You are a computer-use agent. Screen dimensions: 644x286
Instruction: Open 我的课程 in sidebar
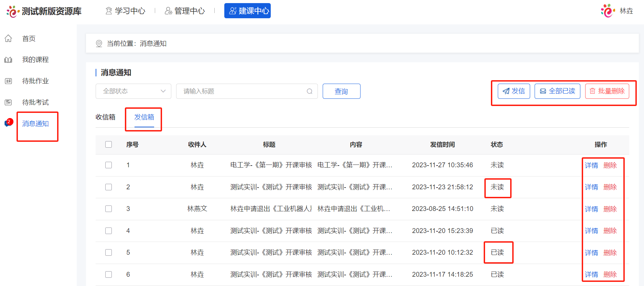[35, 60]
